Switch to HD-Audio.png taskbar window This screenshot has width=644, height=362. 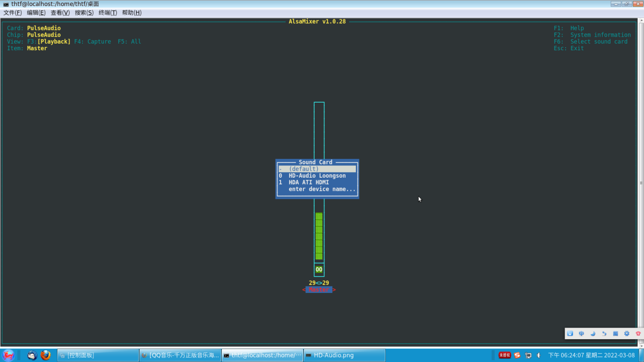[344, 355]
